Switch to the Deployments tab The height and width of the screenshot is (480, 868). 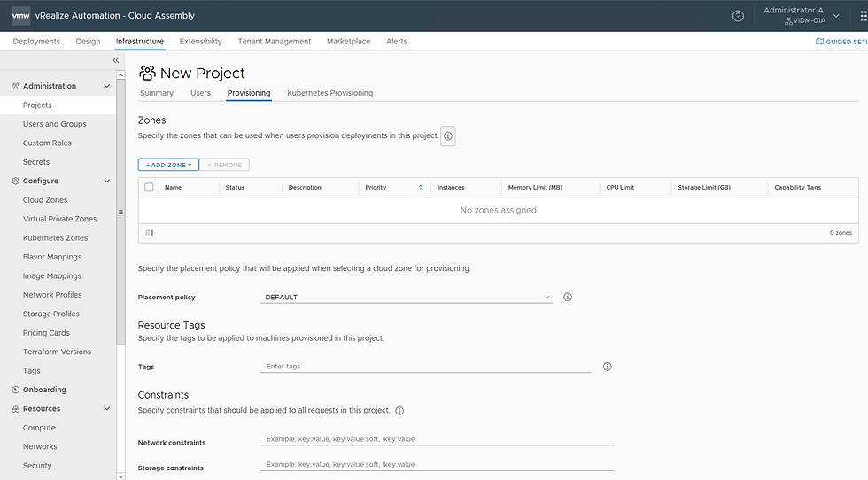(x=36, y=41)
